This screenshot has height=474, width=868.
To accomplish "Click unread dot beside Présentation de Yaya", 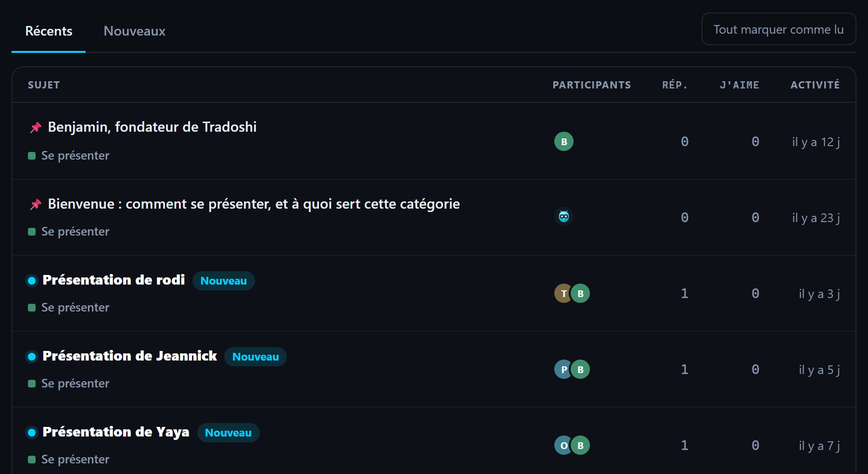I will pos(32,433).
